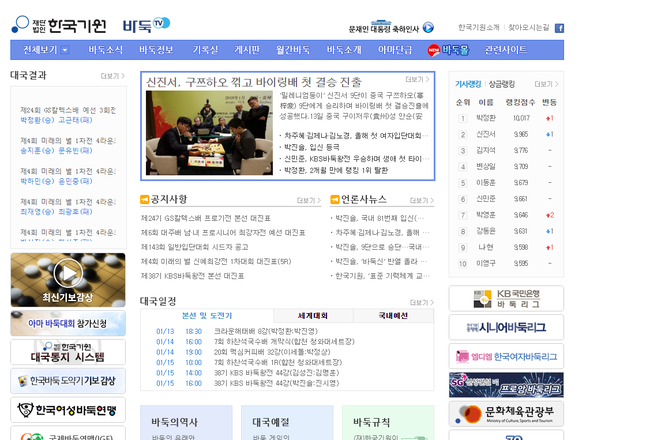Image resolution: width=650 pixels, height=440 pixels.
Task: Open notice 제143회 일반입단대회 시드자 공고
Action: (x=194, y=247)
